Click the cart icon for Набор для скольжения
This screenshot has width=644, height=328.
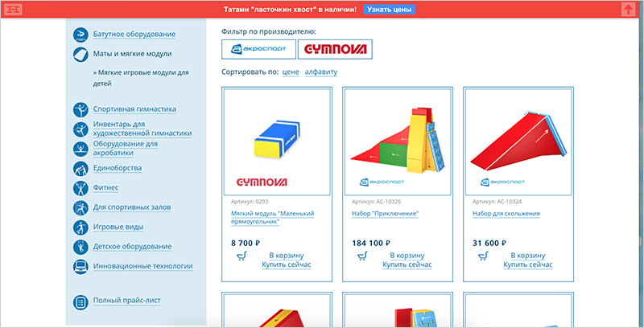483,256
